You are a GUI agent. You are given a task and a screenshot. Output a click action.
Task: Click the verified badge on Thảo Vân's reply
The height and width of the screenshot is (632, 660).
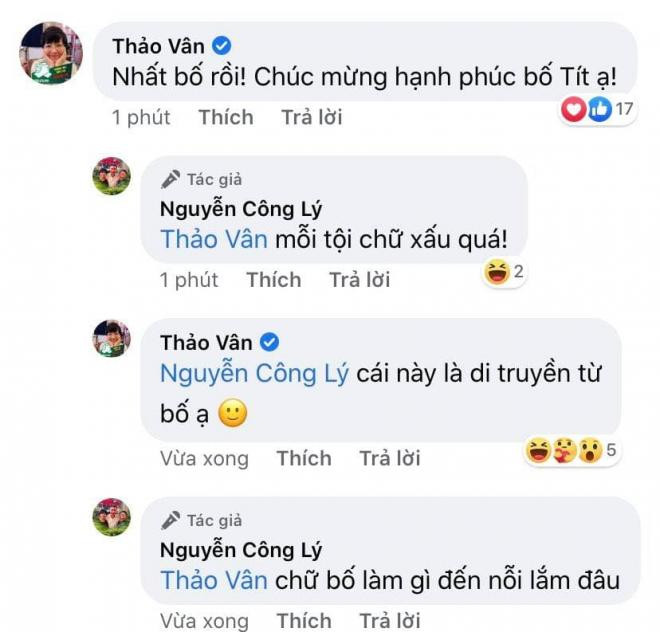[x=269, y=342]
